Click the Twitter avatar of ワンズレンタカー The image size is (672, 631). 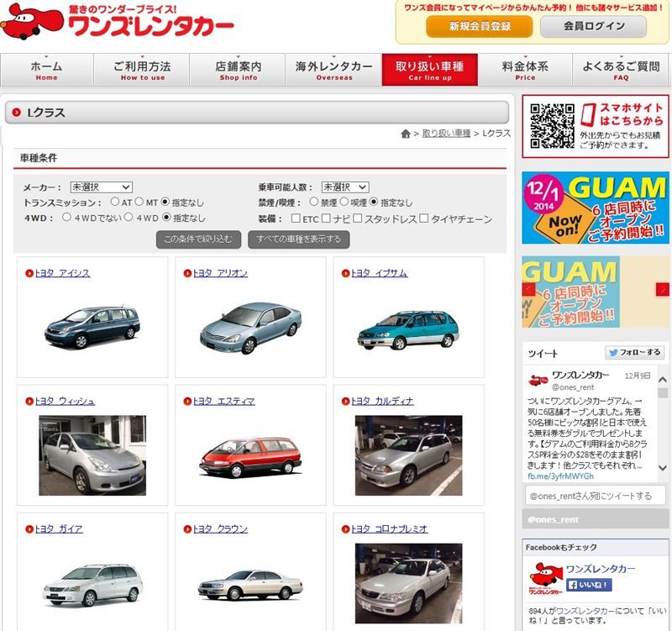tap(538, 380)
